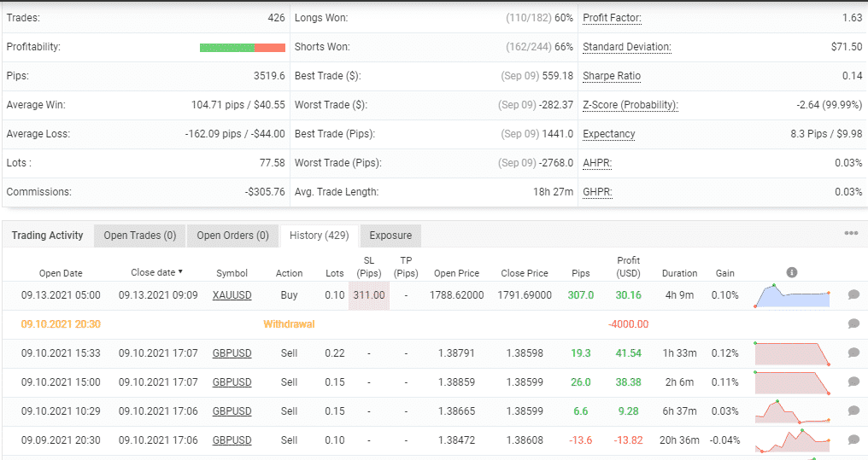This screenshot has width=868, height=460.
Task: Sort by TP (Pips) column header
Action: coord(406,266)
